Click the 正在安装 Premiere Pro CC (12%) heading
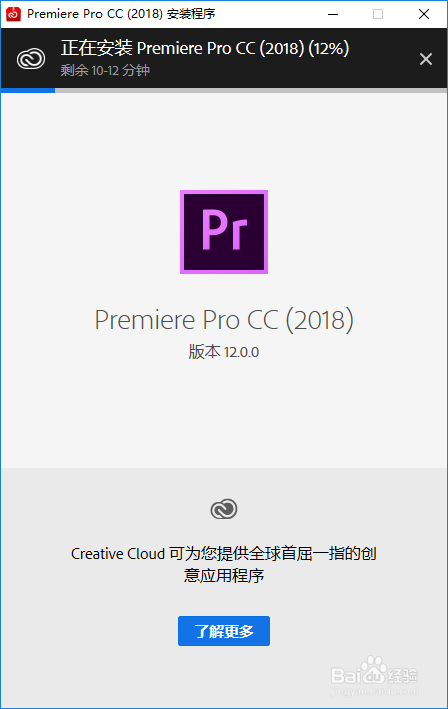 205,48
